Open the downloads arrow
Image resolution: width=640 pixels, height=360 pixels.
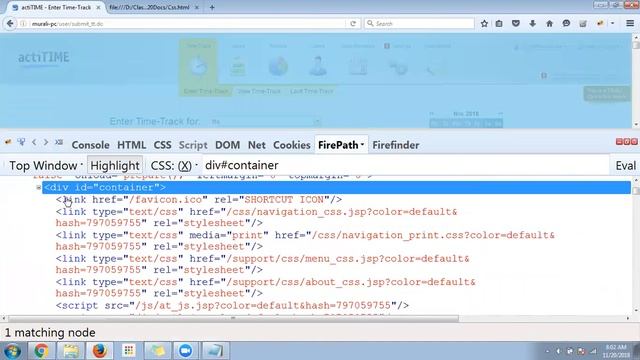(532, 24)
